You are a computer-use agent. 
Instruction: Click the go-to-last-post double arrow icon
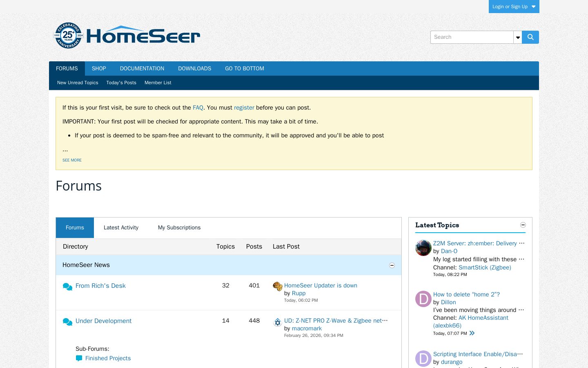tap(472, 333)
